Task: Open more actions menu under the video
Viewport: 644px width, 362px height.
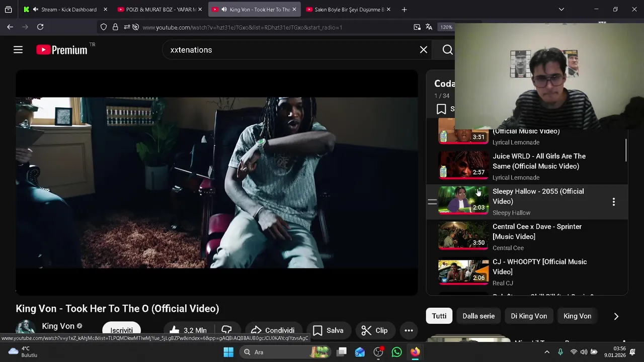Action: tap(409, 330)
